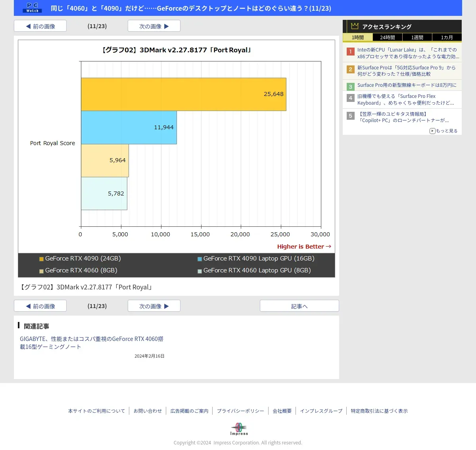The width and height of the screenshot is (476, 450).
Task: Open 会社概要 footer link
Action: [282, 411]
